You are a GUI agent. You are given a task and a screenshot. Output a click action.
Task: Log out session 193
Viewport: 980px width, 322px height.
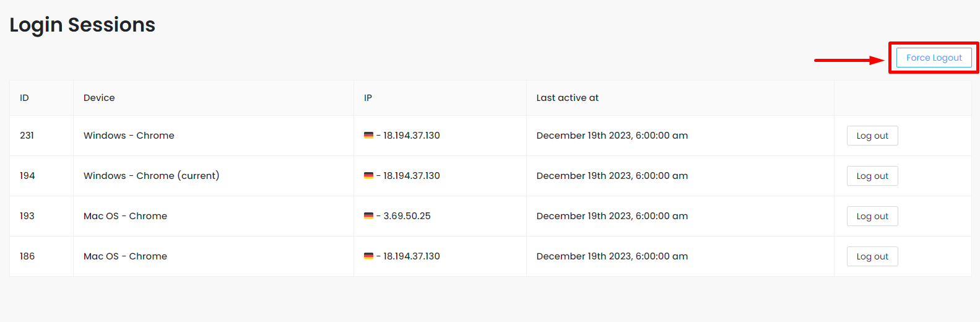[872, 216]
